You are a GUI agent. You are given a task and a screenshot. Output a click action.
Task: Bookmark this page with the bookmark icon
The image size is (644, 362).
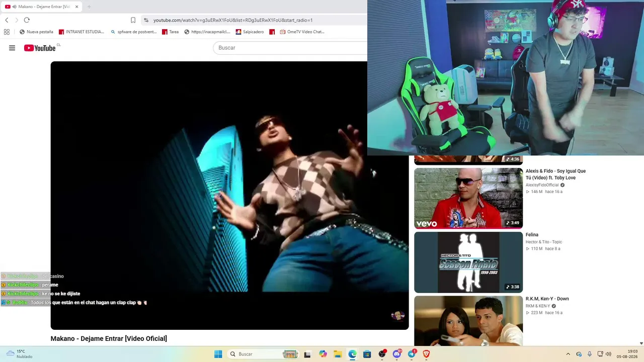133,20
